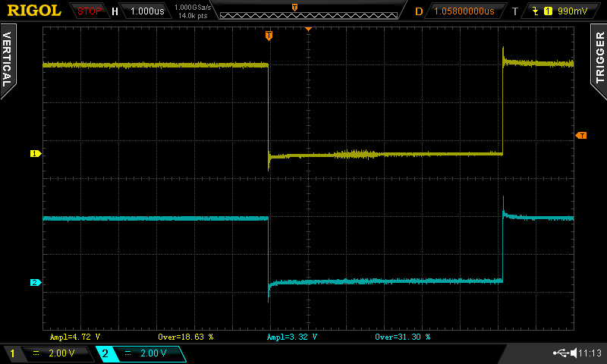Screen dimensions: 607x364
Task: Select channel 2 label in bottom bar
Action: coord(105,353)
